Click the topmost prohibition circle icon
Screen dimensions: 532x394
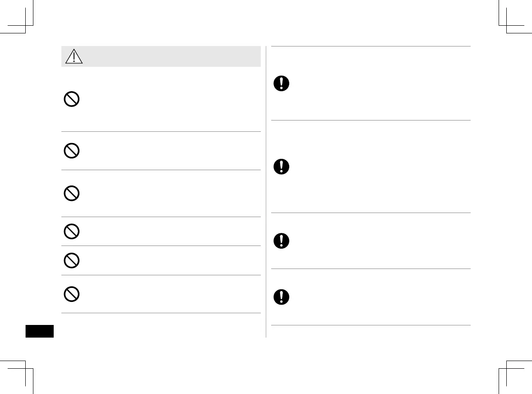coord(72,99)
